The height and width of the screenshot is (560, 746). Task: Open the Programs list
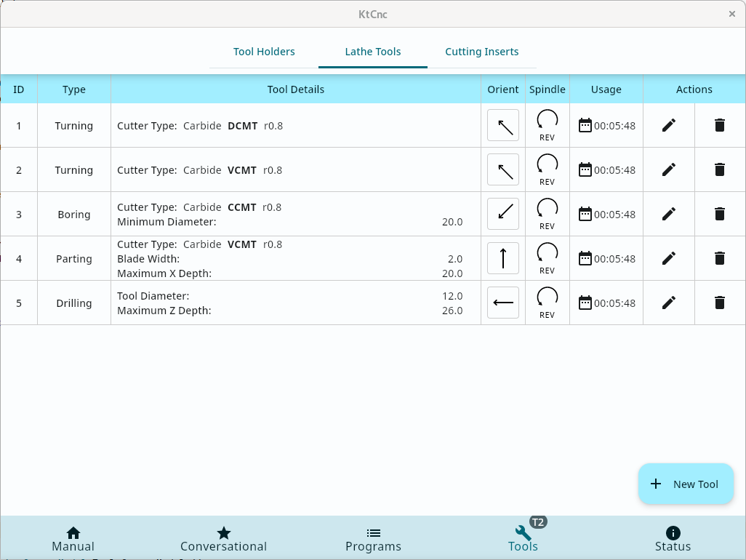[x=373, y=539]
